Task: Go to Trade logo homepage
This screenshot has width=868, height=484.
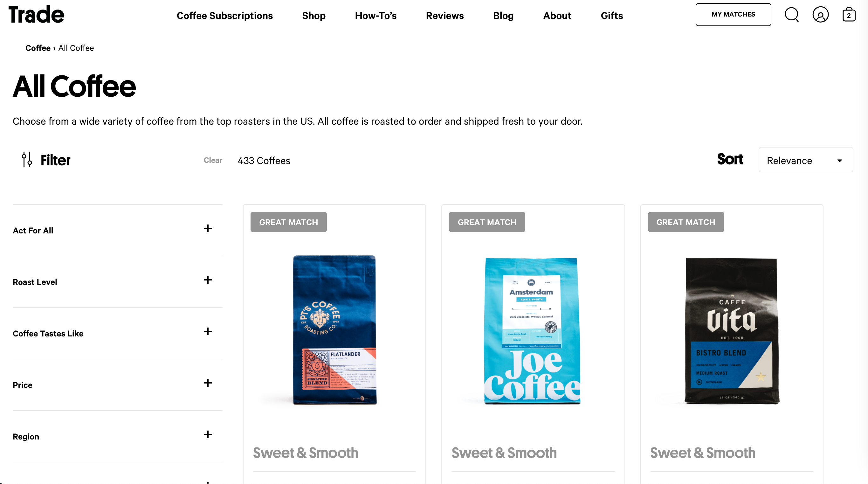Action: 36,15
